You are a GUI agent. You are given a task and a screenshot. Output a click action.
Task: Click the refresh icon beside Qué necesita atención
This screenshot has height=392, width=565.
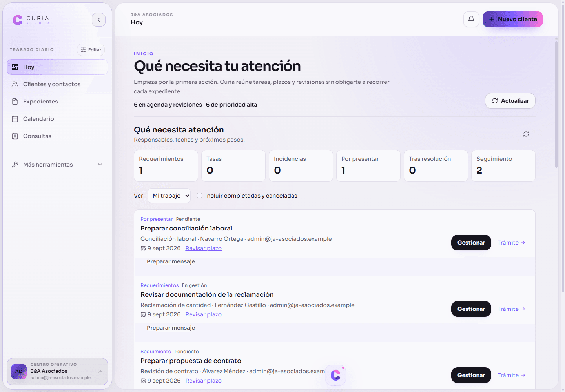[x=526, y=134]
